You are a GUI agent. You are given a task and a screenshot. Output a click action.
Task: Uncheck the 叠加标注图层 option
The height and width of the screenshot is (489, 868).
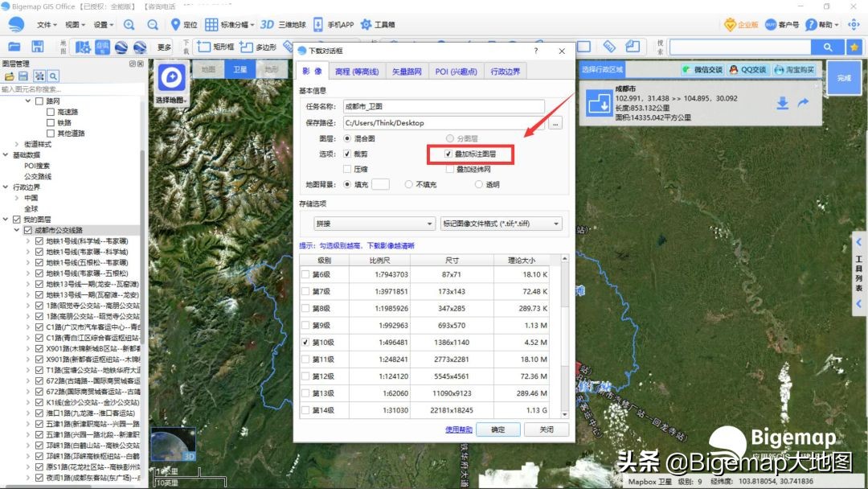tap(448, 154)
